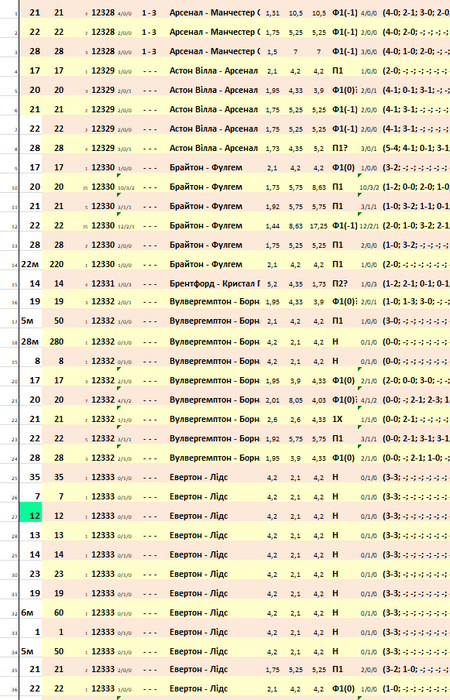Select П1 in the 22м row
Screen dimensions: 450x700
coord(338,264)
